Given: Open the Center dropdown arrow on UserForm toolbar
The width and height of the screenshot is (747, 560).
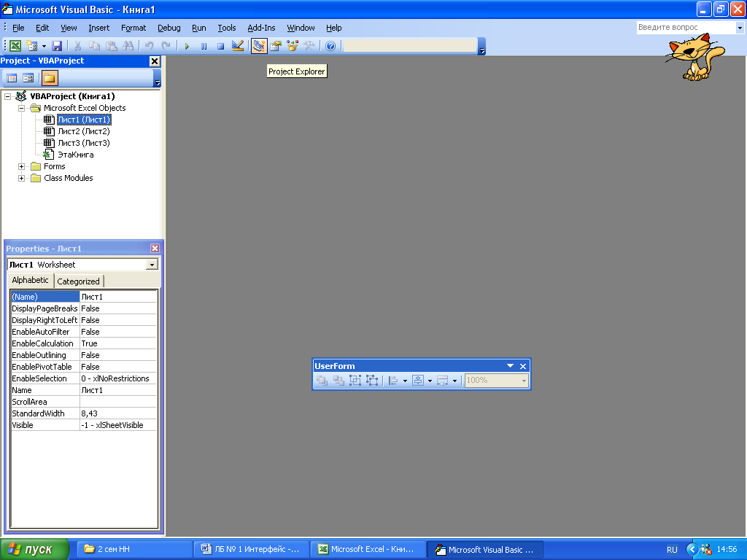Looking at the screenshot, I should (x=430, y=381).
